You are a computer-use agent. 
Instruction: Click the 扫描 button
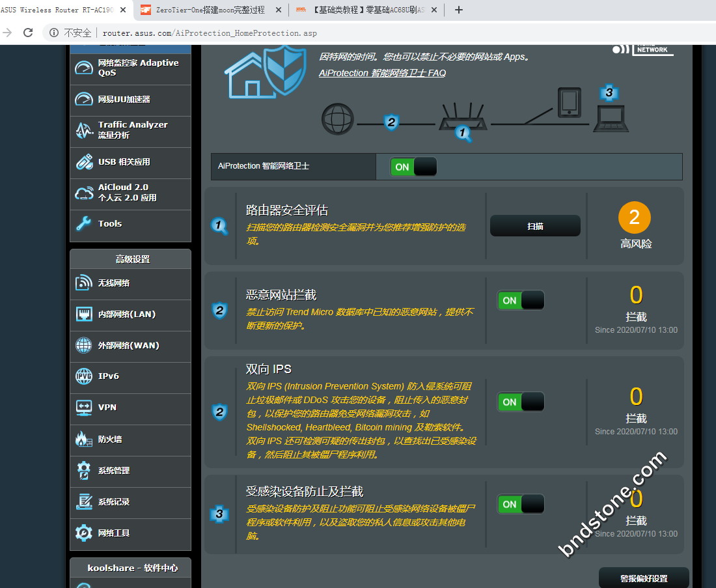click(x=535, y=226)
